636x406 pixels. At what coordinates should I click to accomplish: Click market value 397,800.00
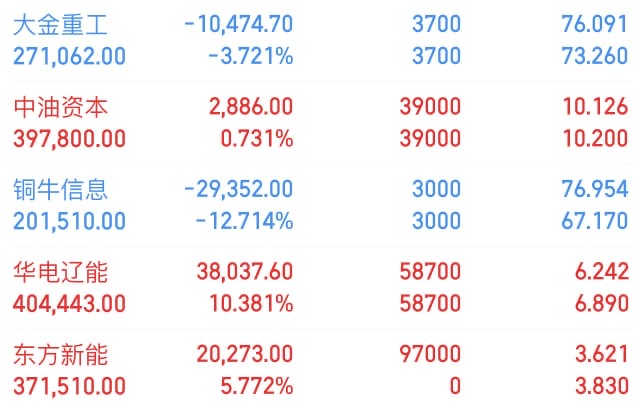click(70, 138)
